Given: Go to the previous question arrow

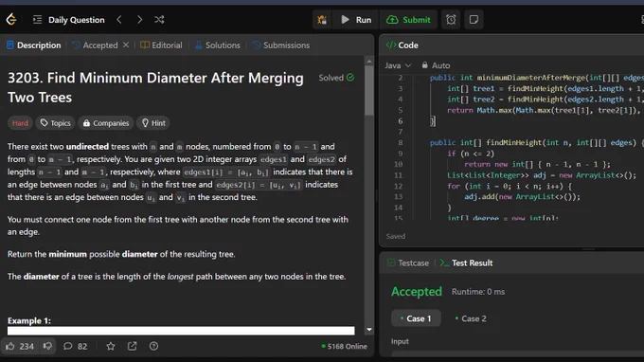Looking at the screenshot, I should click(119, 19).
